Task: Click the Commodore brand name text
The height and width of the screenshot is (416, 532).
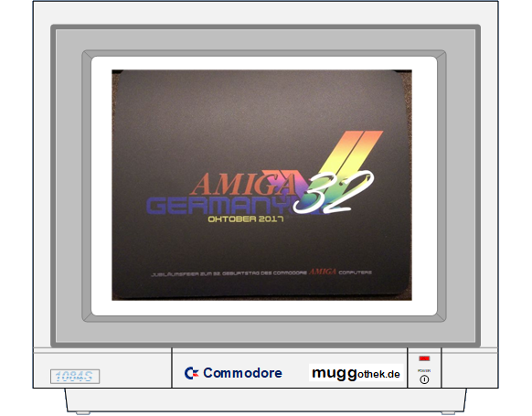Action: point(242,373)
